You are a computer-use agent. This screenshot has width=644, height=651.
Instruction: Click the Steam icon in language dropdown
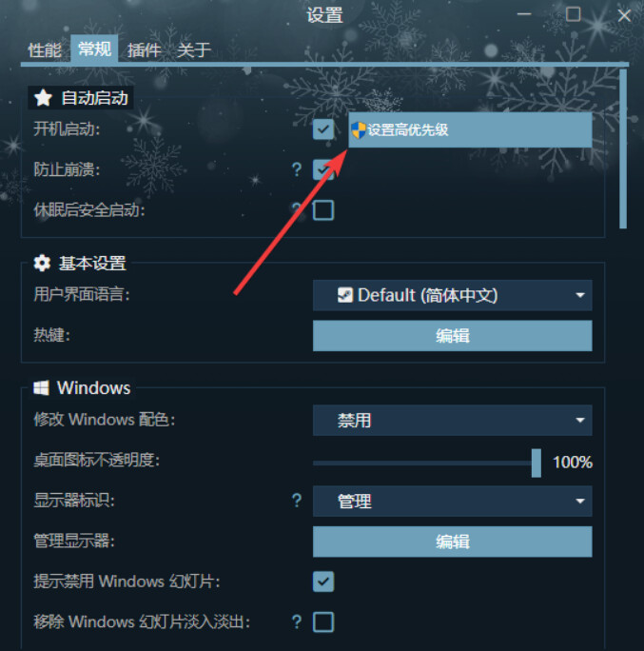[x=344, y=295]
